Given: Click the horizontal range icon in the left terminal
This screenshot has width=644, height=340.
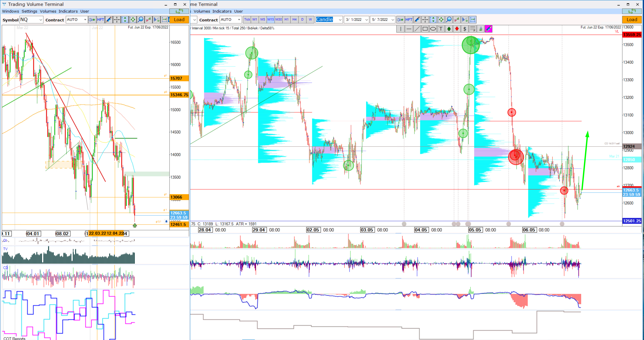Looking at the screenshot, I should click(165, 19).
